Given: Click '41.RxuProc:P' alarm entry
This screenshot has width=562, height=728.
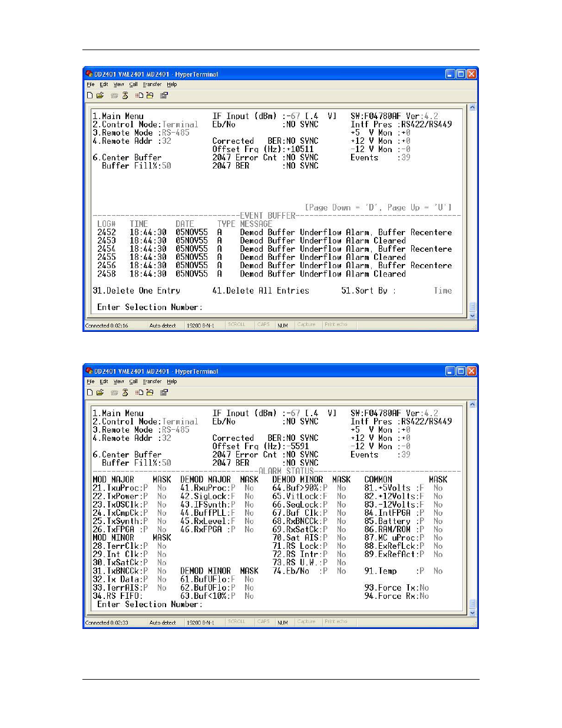Looking at the screenshot, I should pyautogui.click(x=207, y=488).
